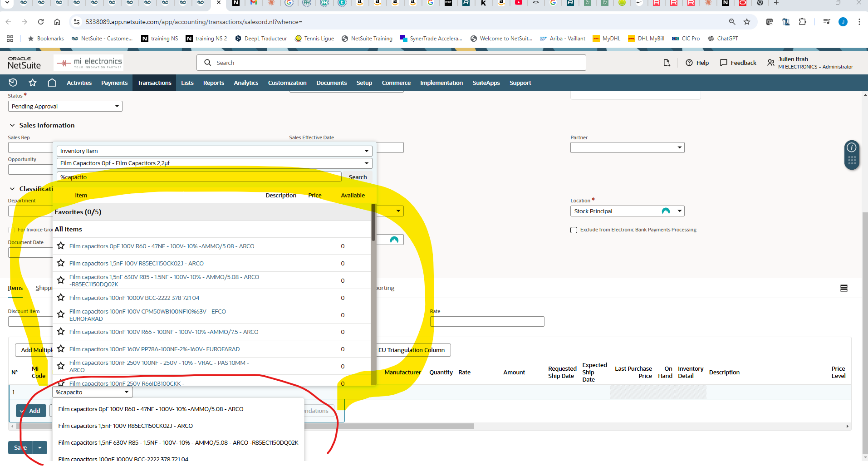The width and height of the screenshot is (868, 466).
Task: Click the %capacito search field in popup
Action: [199, 177]
